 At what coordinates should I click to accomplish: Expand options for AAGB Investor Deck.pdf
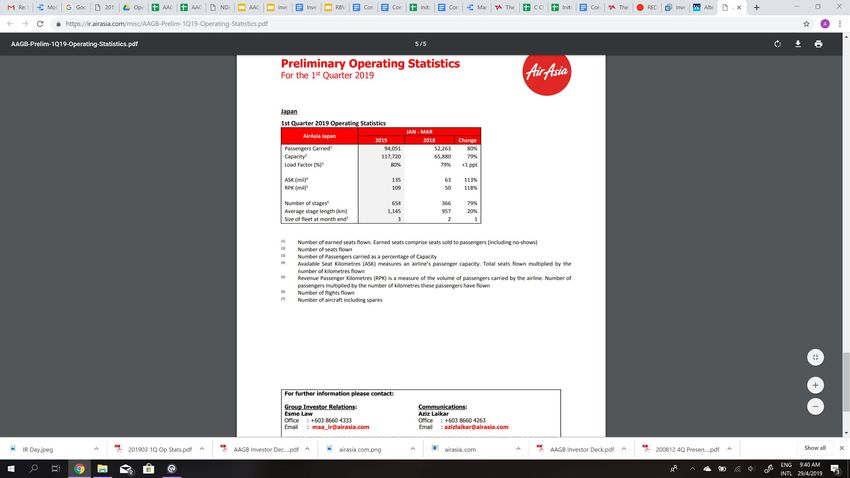click(624, 449)
